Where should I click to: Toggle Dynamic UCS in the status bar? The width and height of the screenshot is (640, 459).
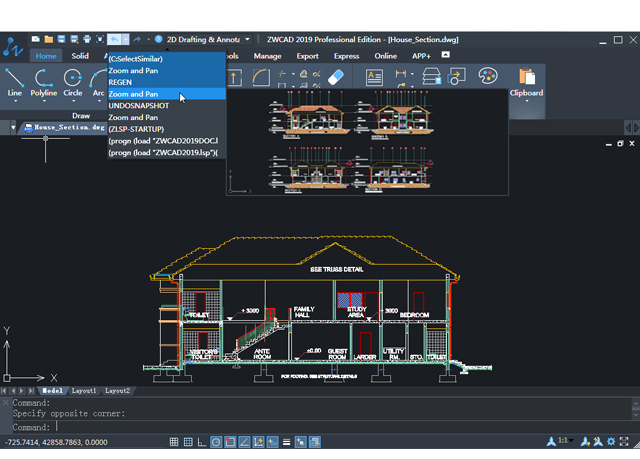click(258, 442)
